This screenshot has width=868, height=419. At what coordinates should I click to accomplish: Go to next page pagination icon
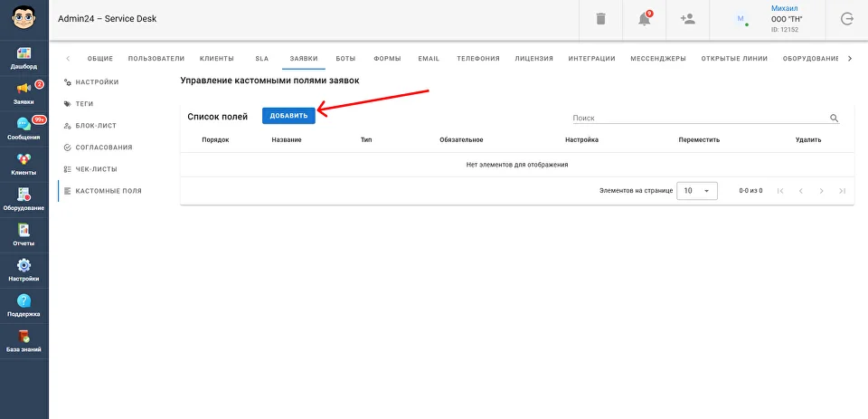click(x=822, y=191)
